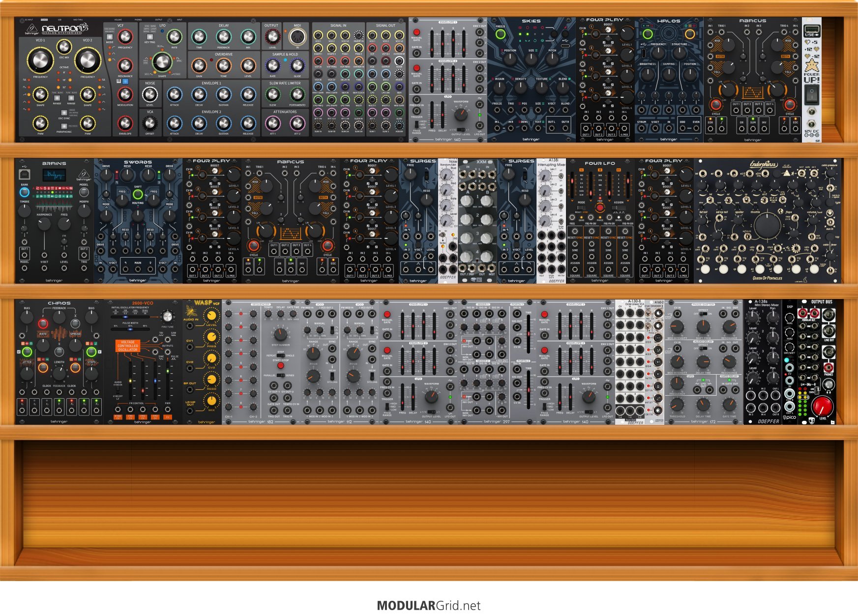Turn the Fine Tune knob on 2600-VCO
Viewport: 858px width, 616px height.
coord(168,316)
